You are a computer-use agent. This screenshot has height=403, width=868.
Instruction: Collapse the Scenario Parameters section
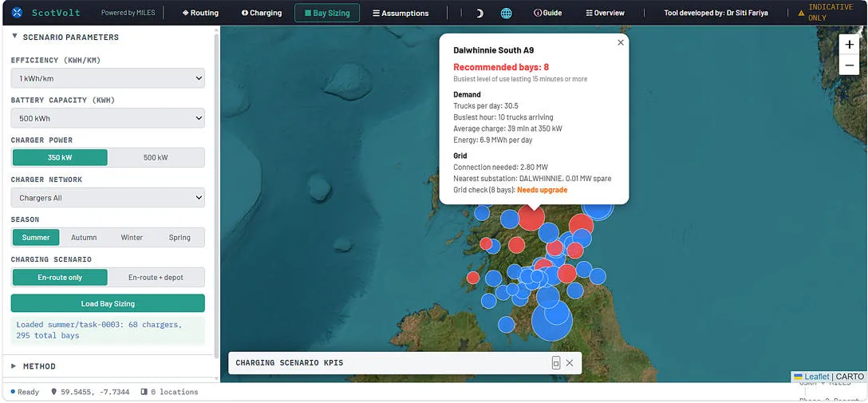coord(65,37)
